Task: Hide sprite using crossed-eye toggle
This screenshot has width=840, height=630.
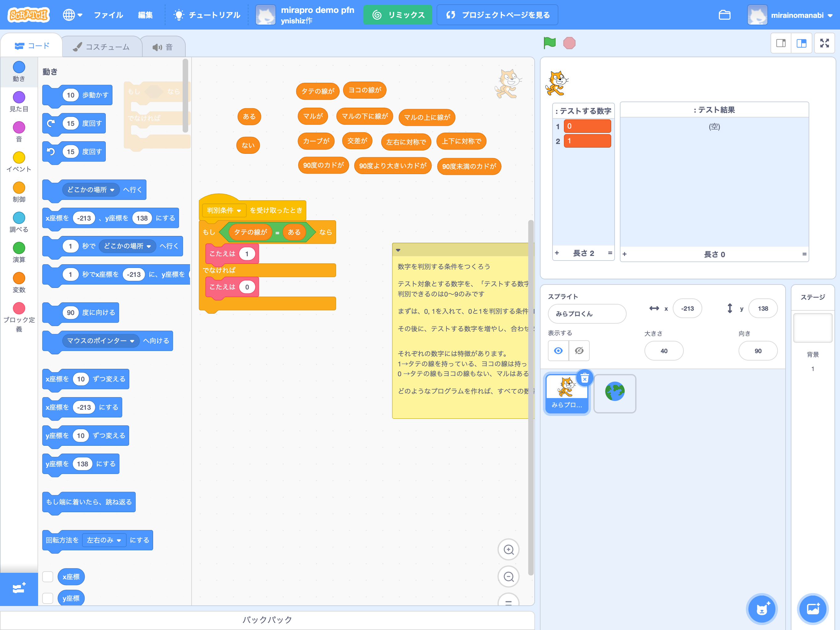Action: click(579, 351)
